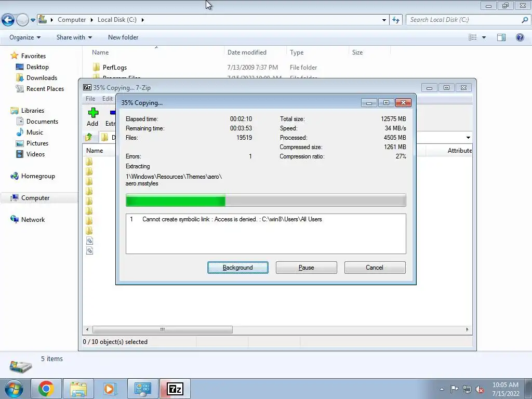Open recent pages dropdown next to forward
Screen dimensions: 532x399
coord(33,20)
